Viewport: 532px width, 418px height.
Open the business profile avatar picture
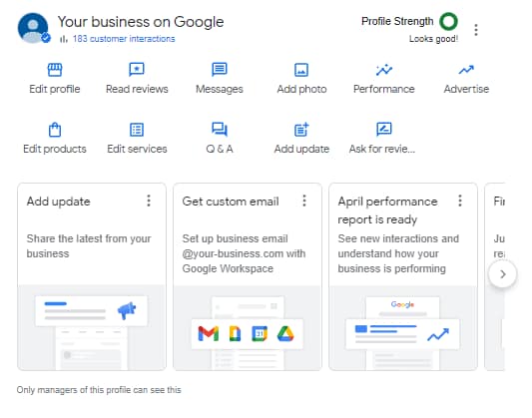point(33,28)
